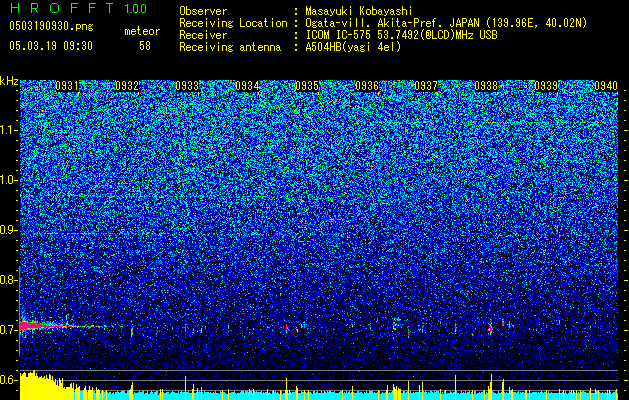Click the meteor count value 58

pyautogui.click(x=145, y=46)
